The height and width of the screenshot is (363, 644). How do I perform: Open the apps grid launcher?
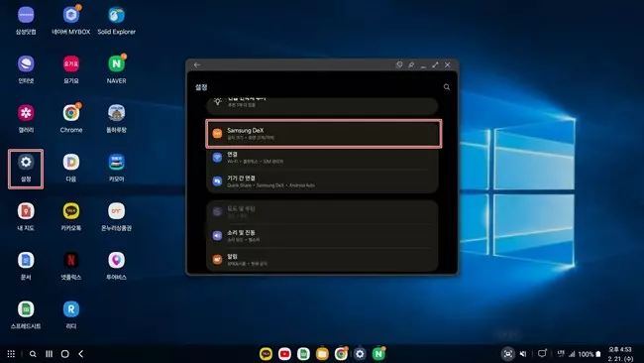[11, 353]
